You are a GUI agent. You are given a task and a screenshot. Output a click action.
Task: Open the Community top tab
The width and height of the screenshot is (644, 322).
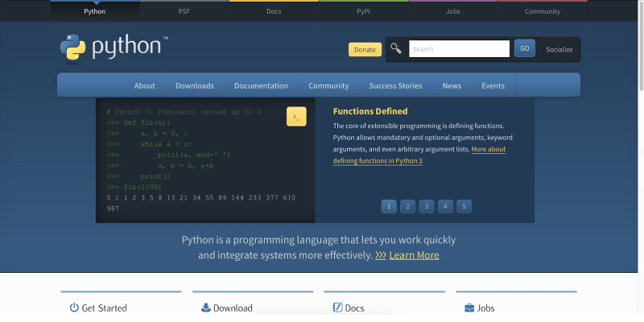[543, 11]
